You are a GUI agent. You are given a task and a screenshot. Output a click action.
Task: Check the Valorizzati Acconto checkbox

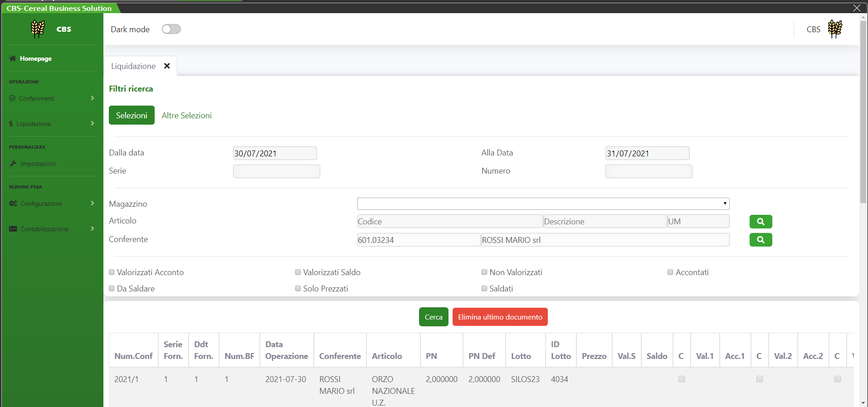(x=112, y=272)
